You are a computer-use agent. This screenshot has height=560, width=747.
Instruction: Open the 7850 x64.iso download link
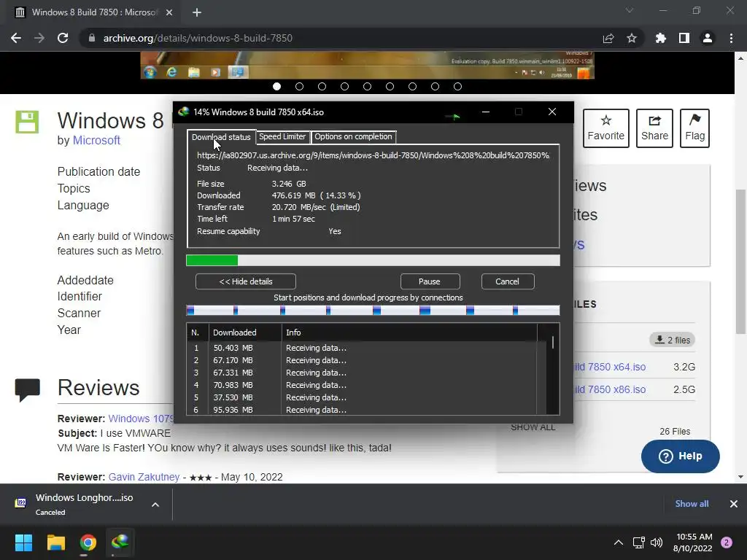click(x=610, y=367)
